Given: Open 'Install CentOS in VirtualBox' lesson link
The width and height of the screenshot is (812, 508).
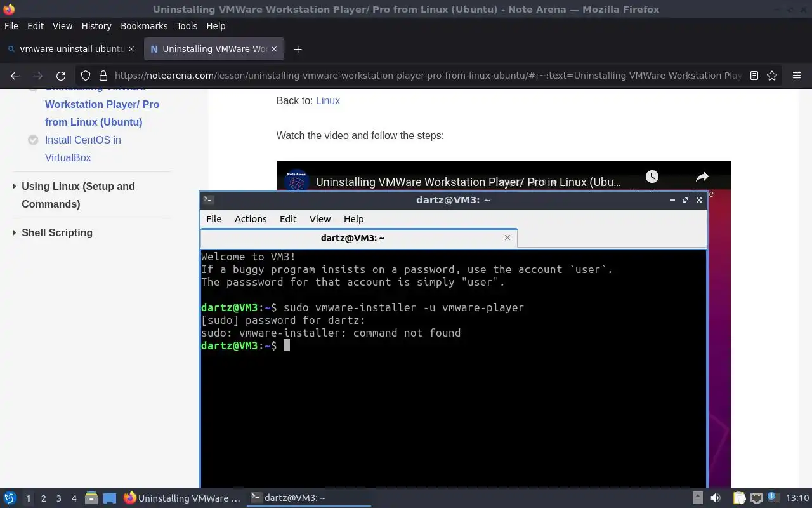Looking at the screenshot, I should point(83,149).
